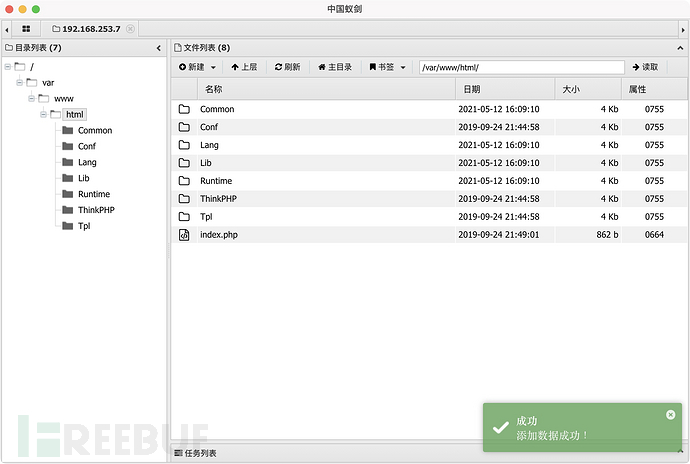Click Tpl folder icon in file list

[x=184, y=217]
